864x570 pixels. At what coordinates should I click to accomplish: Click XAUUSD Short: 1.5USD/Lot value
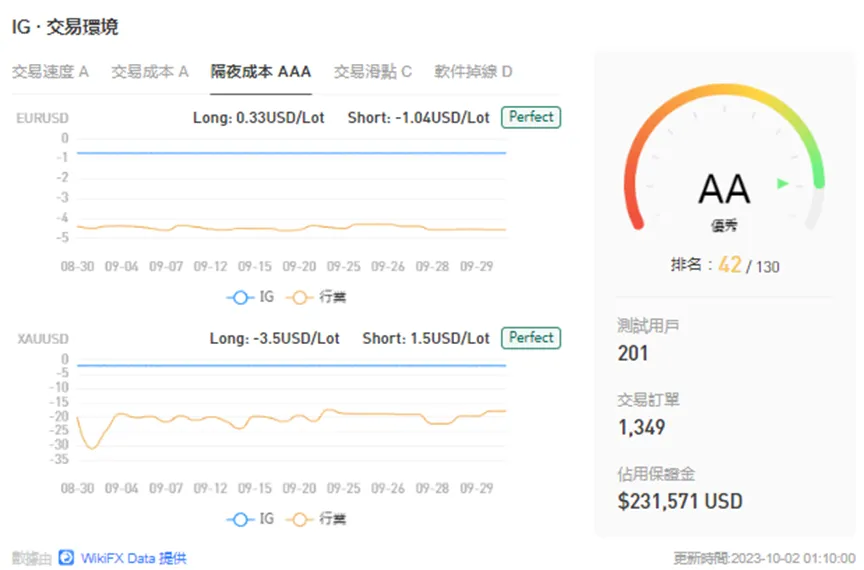426,338
